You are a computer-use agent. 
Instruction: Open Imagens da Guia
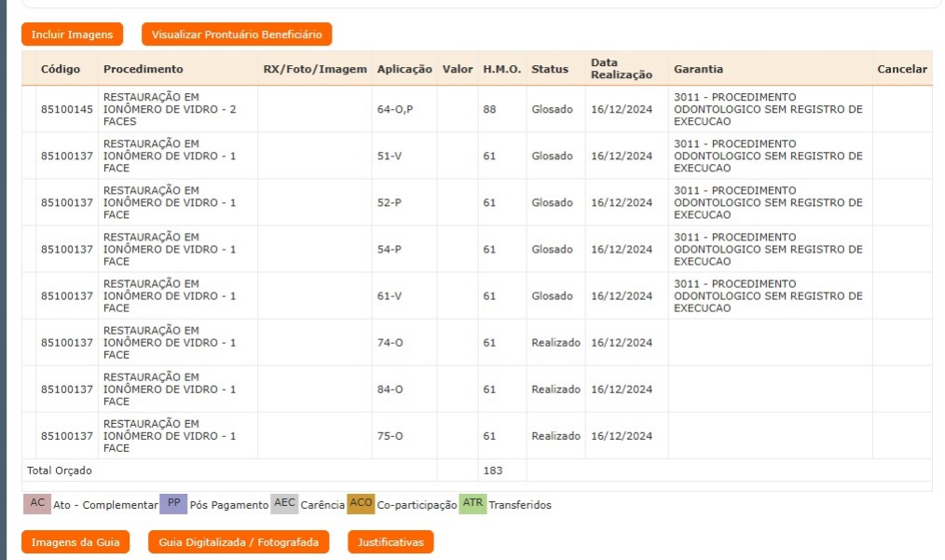click(x=75, y=541)
